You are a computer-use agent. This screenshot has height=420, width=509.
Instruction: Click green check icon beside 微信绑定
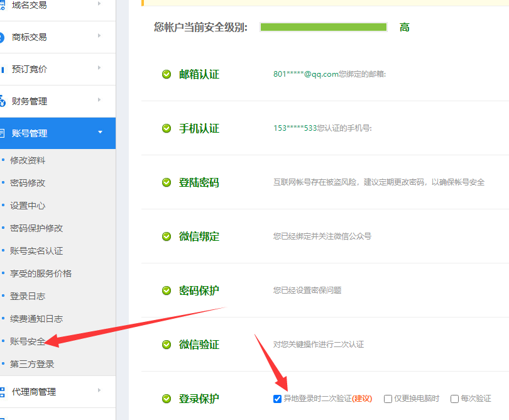click(x=167, y=236)
